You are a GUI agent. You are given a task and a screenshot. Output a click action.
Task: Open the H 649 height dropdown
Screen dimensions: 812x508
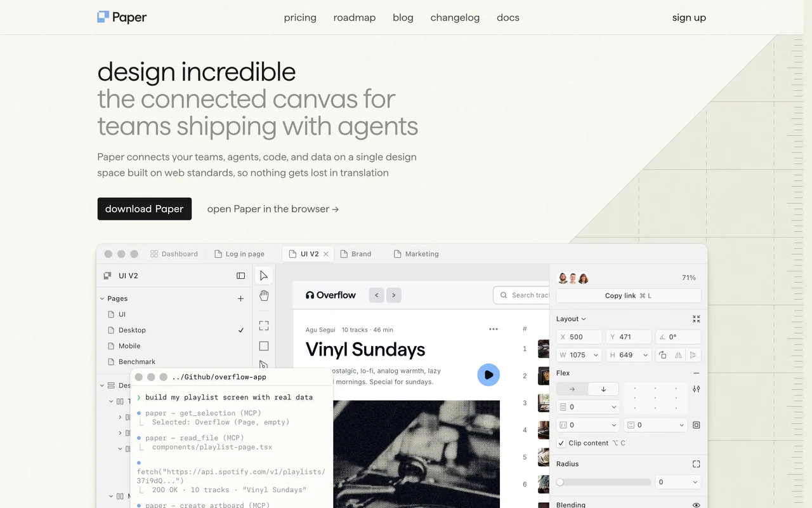pos(646,355)
